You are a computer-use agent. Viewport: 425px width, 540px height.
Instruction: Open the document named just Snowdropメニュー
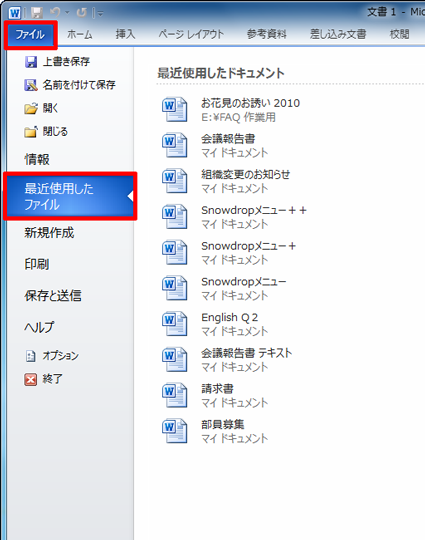point(244,282)
